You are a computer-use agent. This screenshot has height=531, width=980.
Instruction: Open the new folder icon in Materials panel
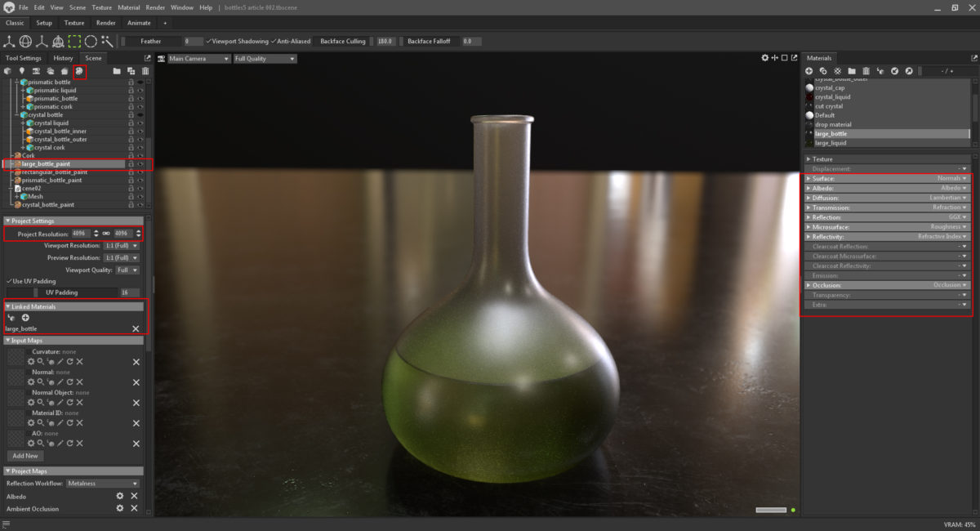pyautogui.click(x=852, y=70)
